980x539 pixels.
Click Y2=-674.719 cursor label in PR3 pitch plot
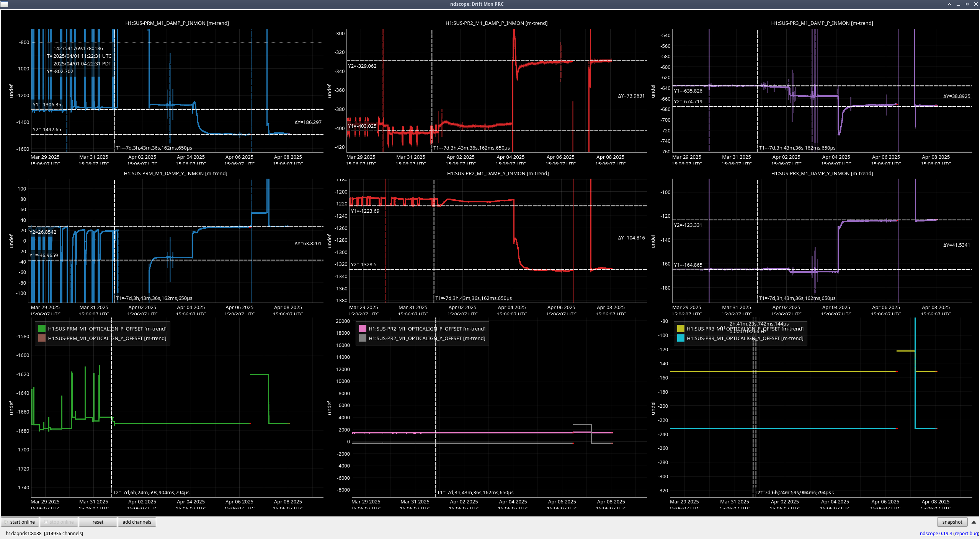(688, 101)
